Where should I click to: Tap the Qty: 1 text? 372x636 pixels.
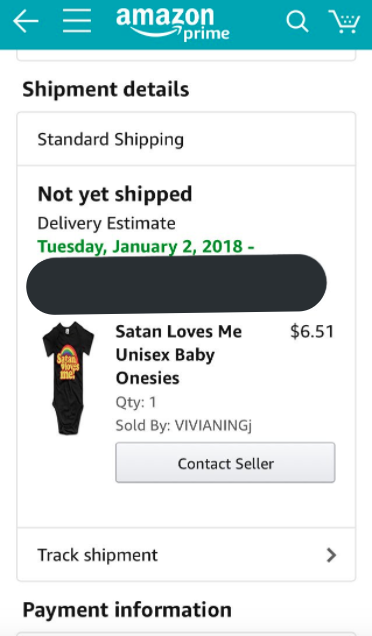click(136, 402)
